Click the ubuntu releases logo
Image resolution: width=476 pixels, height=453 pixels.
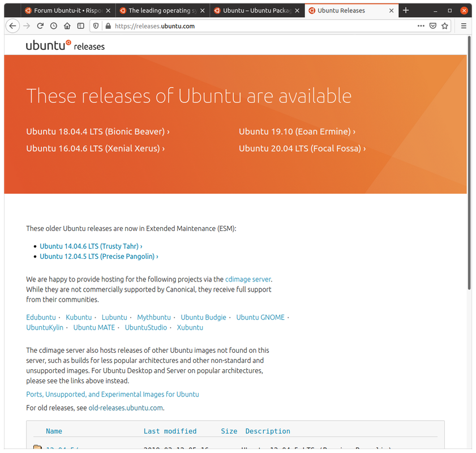(x=65, y=45)
